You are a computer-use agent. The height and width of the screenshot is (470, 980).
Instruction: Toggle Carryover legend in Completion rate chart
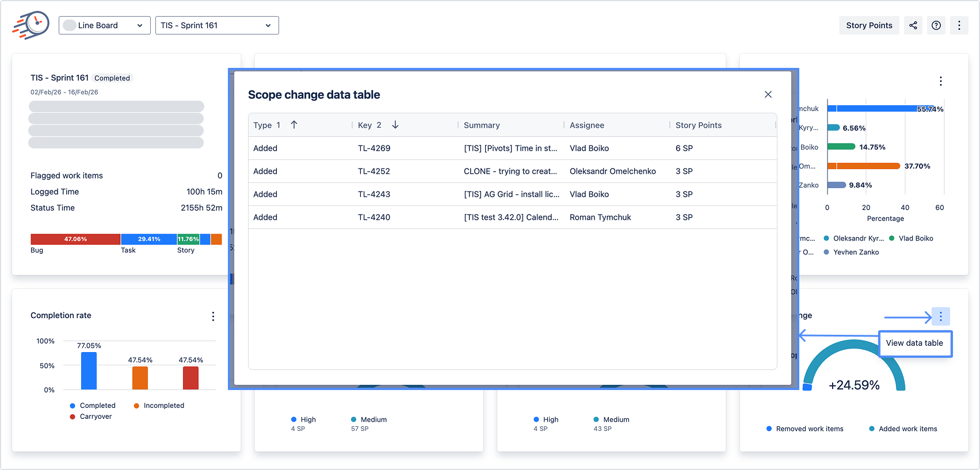point(91,416)
